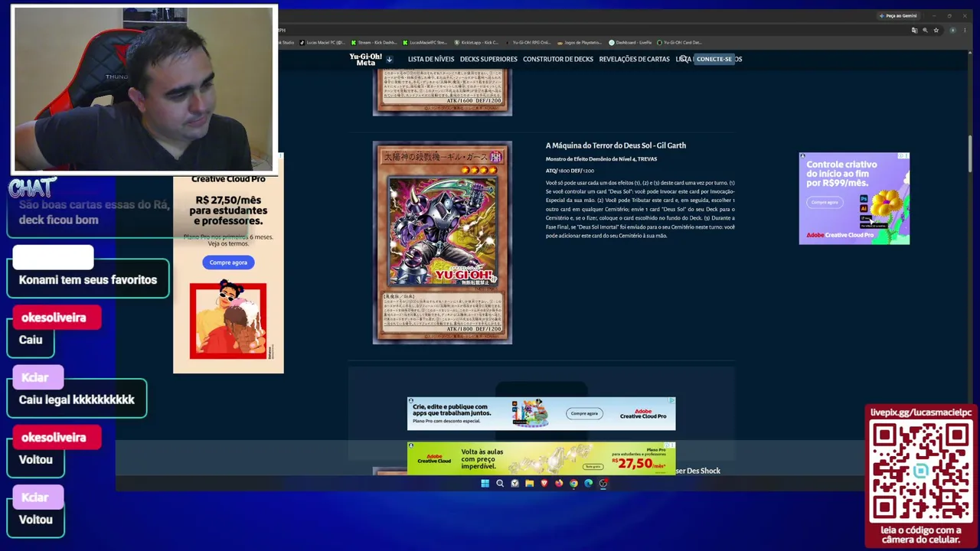Open the Dashboard - LivePix bookmark
Image resolution: width=980 pixels, height=551 pixels.
click(x=631, y=42)
